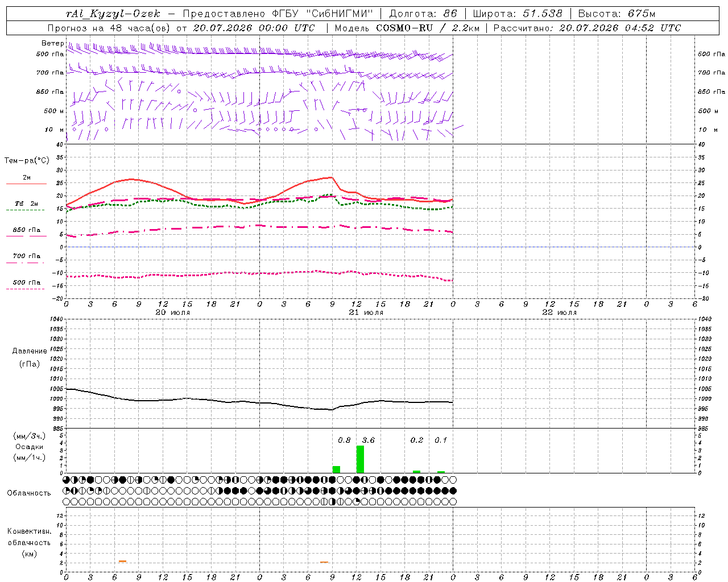Select the 850 гПа temperature legend
This screenshot has height=582, width=728.
tap(26, 232)
